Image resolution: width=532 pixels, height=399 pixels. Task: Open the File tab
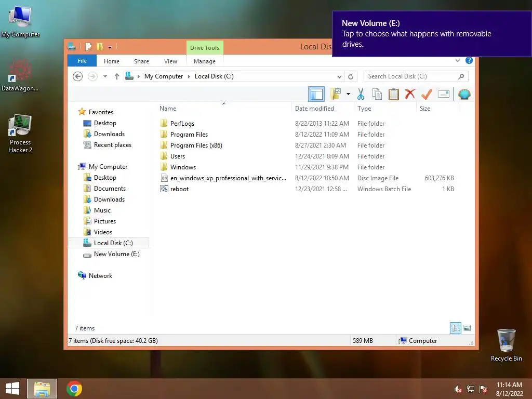pos(82,61)
